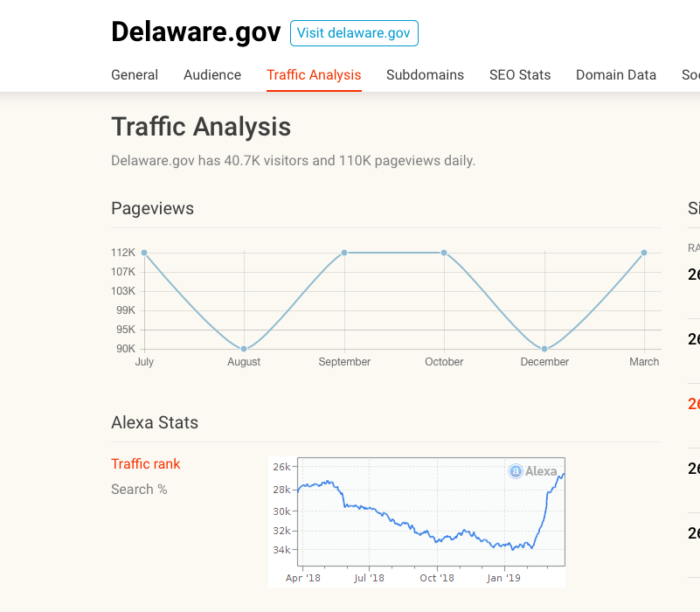Click the Apr '18 label on Alexa graph
700x612 pixels.
(x=302, y=578)
